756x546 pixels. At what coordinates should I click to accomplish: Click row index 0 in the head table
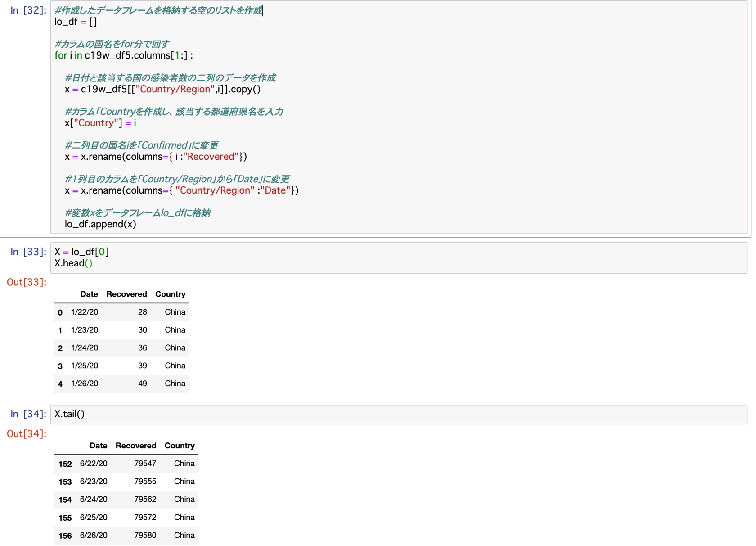pyautogui.click(x=60, y=312)
